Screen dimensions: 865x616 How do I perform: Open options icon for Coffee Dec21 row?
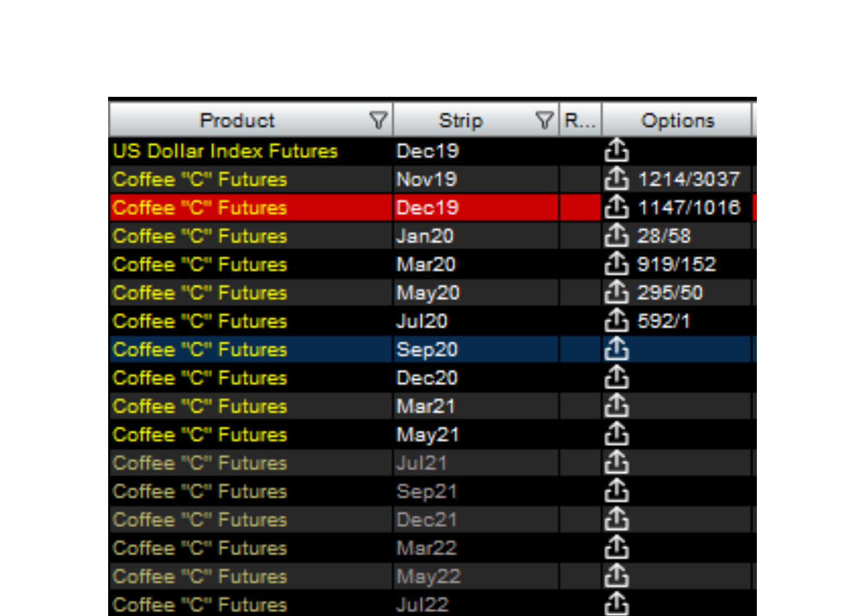click(x=617, y=519)
